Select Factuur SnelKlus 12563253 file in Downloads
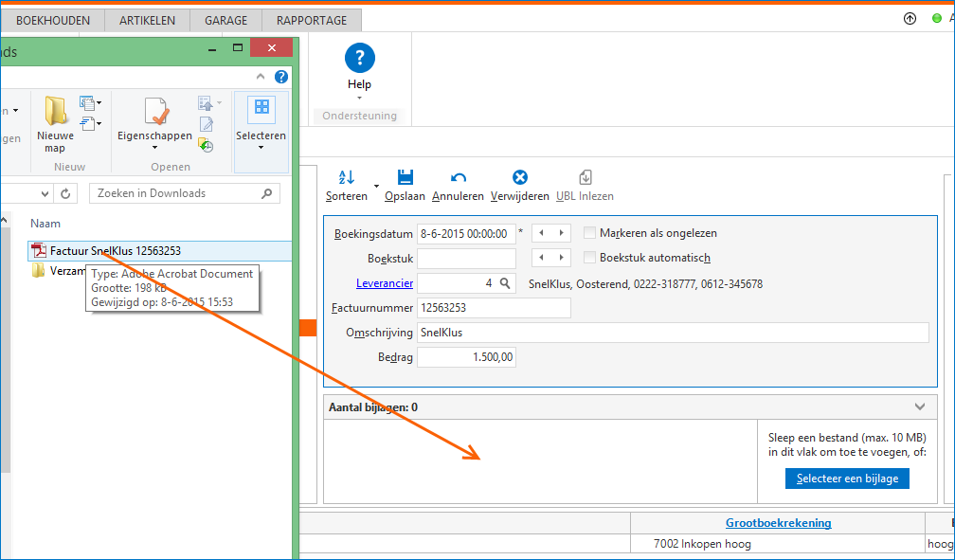This screenshot has width=955, height=560. [x=159, y=251]
